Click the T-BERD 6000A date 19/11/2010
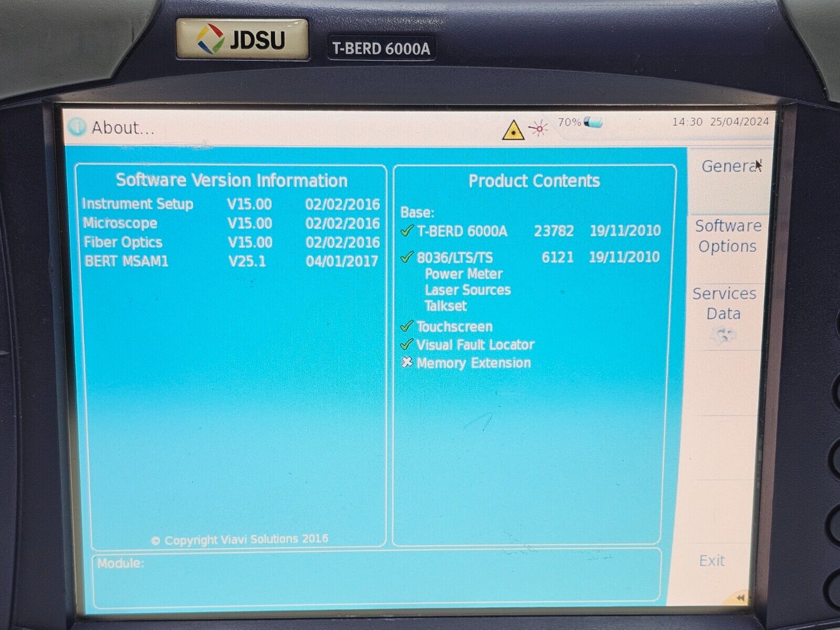The width and height of the screenshot is (840, 630). (x=625, y=230)
